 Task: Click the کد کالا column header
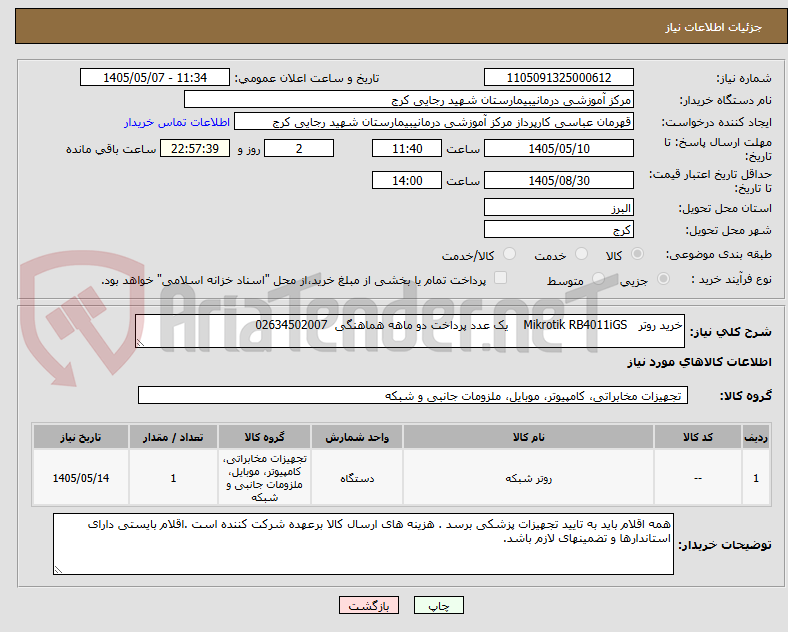[698, 437]
